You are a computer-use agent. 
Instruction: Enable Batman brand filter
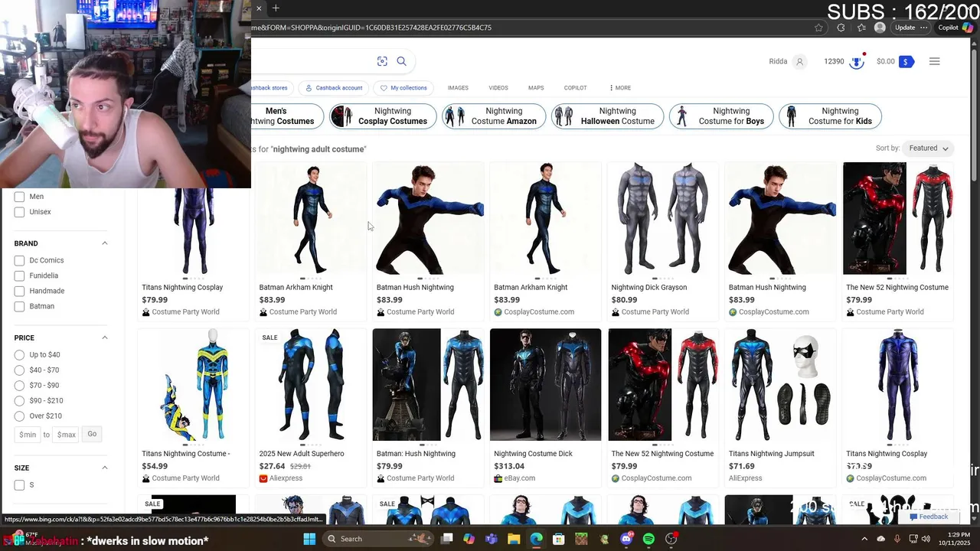click(19, 306)
